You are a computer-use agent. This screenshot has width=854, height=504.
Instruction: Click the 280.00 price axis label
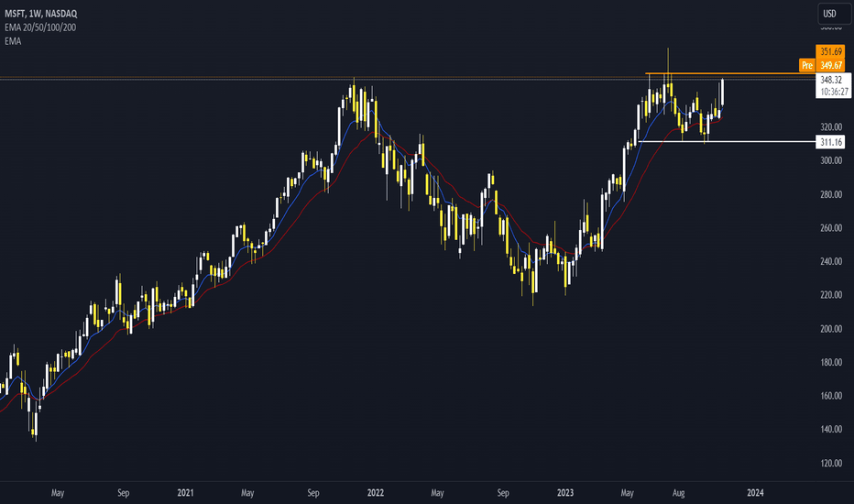coord(831,194)
